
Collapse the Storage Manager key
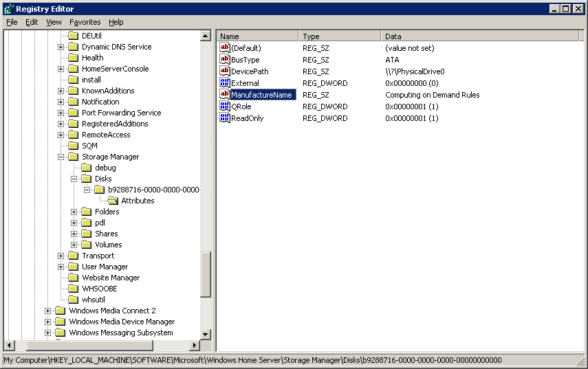click(61, 157)
